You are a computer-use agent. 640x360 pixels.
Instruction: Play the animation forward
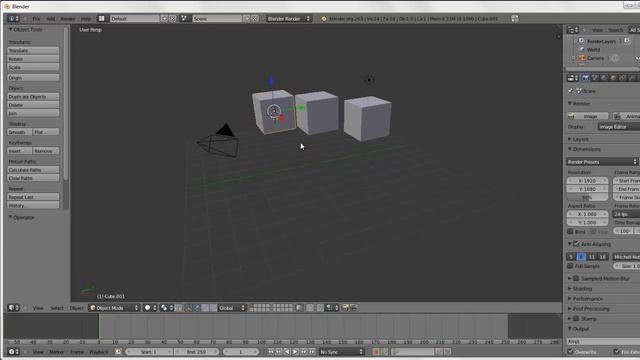click(x=296, y=352)
